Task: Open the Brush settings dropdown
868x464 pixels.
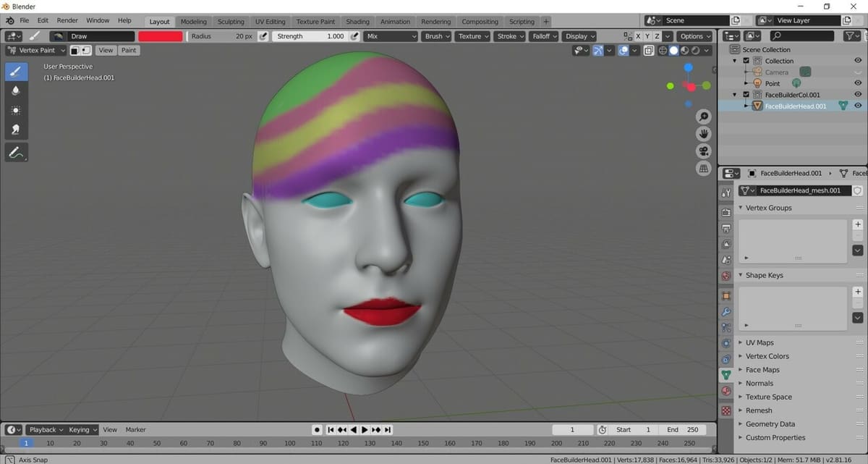Action: click(437, 36)
